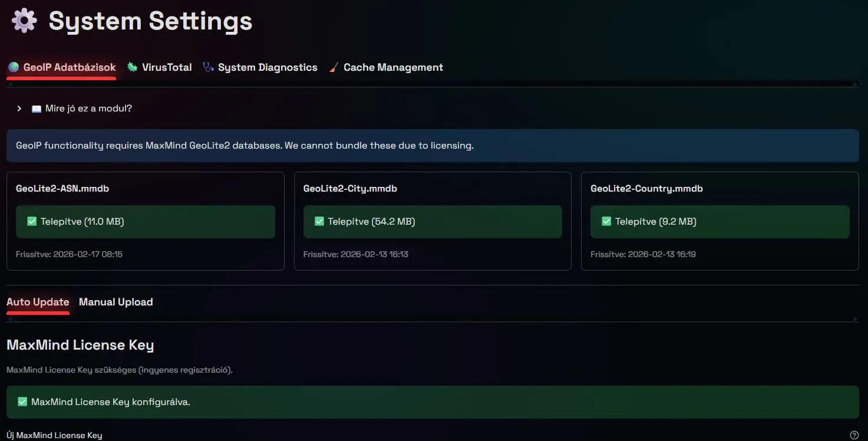Click the GeoLite2-City Telepítve checkmark
Viewport: 868px width, 441px height.
pos(319,222)
